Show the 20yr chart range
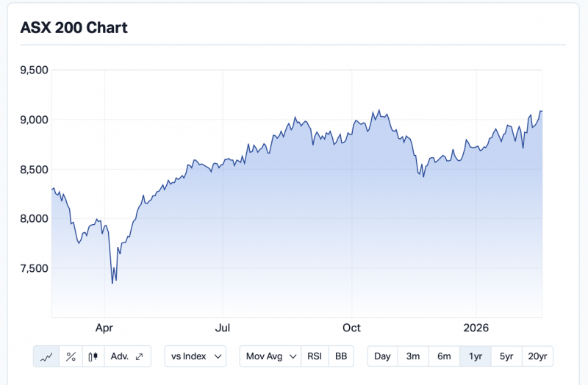Image resolution: width=588 pixels, height=385 pixels. point(537,356)
